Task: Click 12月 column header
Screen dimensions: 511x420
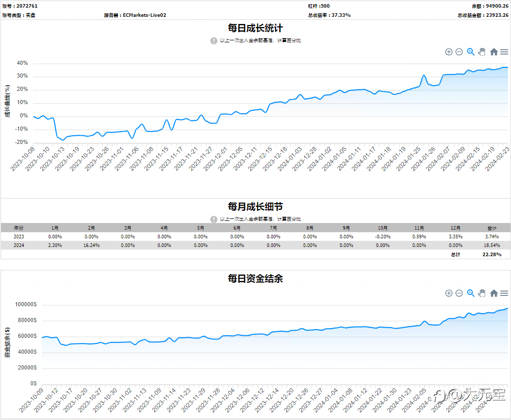Action: (x=455, y=228)
